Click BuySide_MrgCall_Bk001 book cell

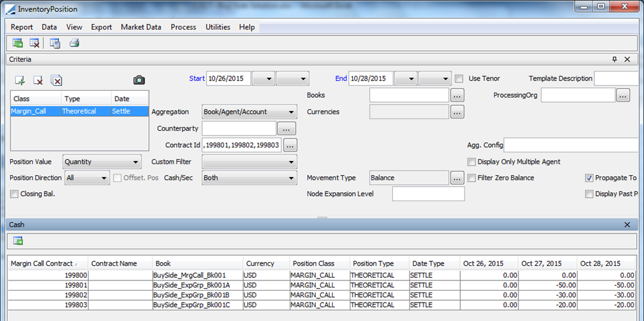pos(198,275)
